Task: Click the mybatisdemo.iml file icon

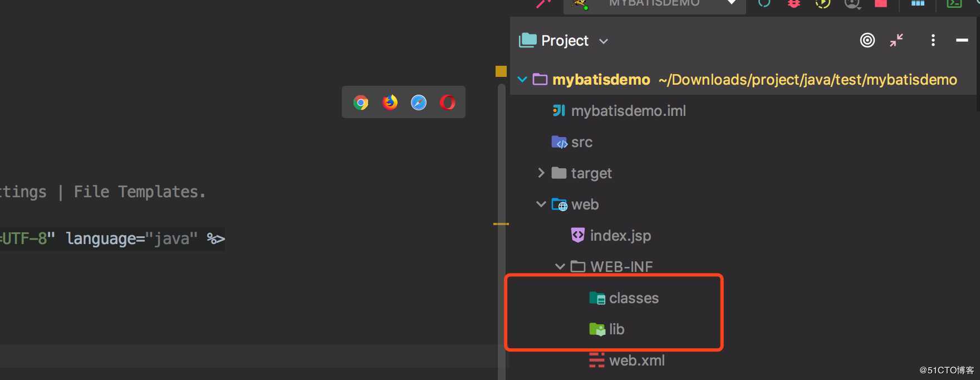Action: pos(559,110)
